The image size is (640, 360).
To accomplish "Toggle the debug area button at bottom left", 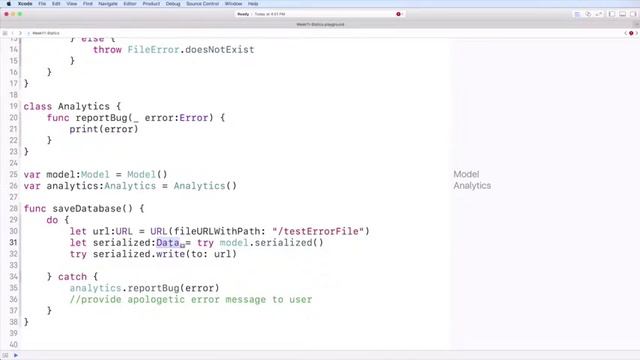I will tap(5, 355).
